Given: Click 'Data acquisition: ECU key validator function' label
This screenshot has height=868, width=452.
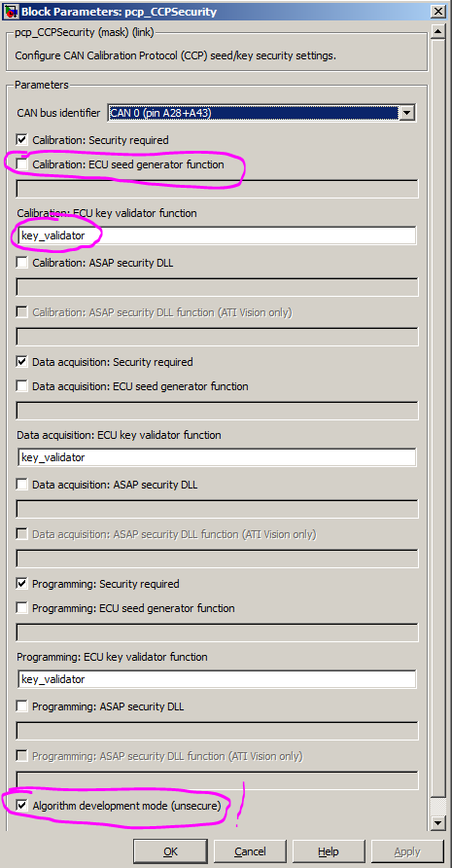Looking at the screenshot, I should (119, 435).
